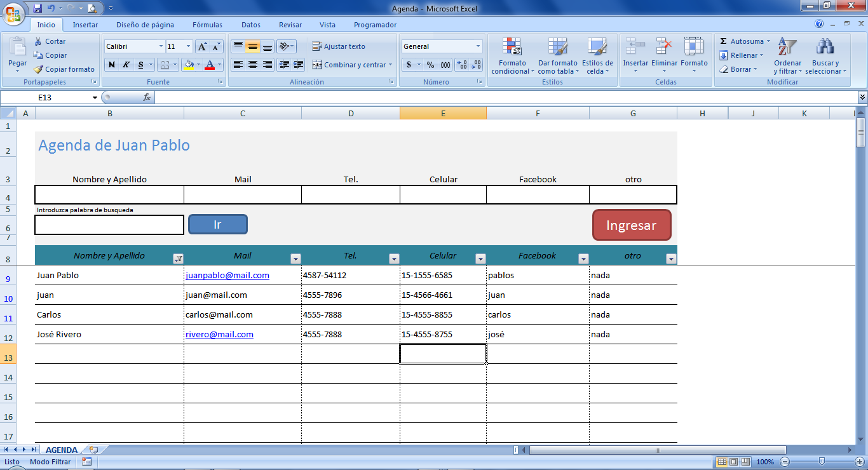Open filter dropdown for Celular column
The height and width of the screenshot is (470, 868).
[x=480, y=258]
